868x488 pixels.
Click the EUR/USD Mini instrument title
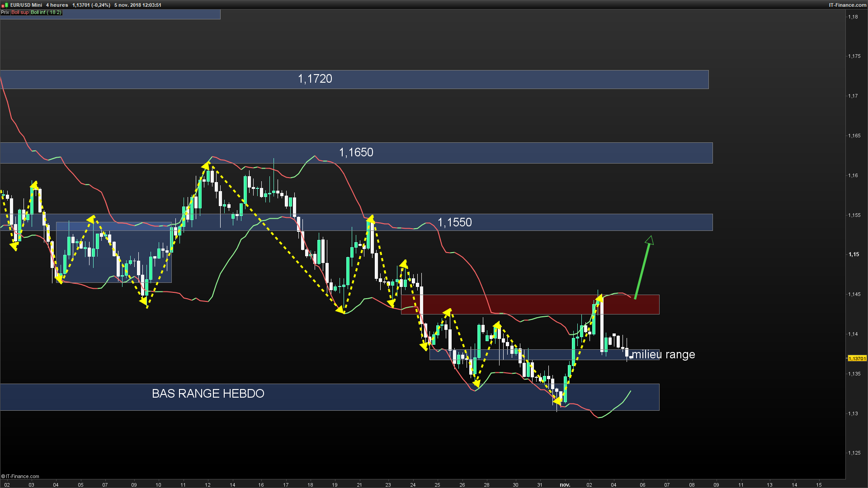(26, 5)
